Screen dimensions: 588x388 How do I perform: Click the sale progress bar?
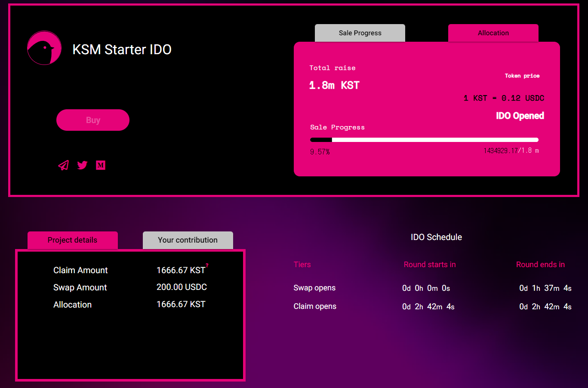coord(424,140)
